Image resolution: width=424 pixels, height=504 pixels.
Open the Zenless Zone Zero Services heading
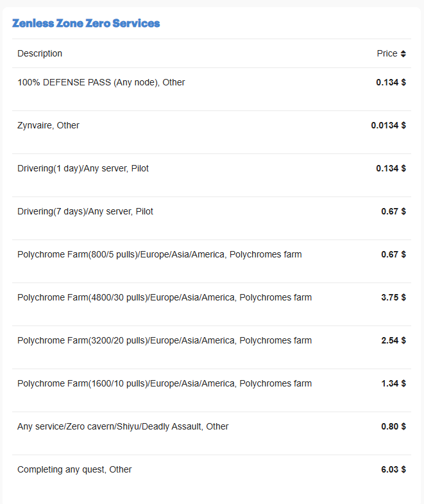[86, 24]
